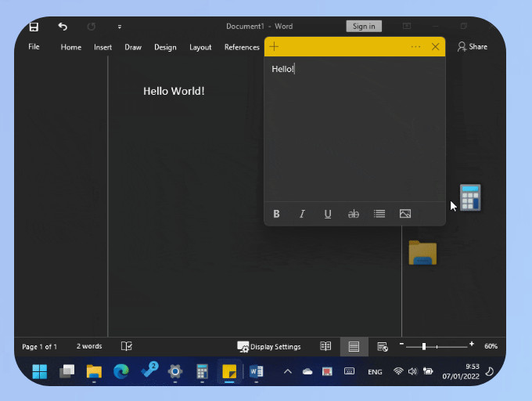Viewport: 532px width, 401px height.
Task: Open the File menu
Action: pos(34,47)
